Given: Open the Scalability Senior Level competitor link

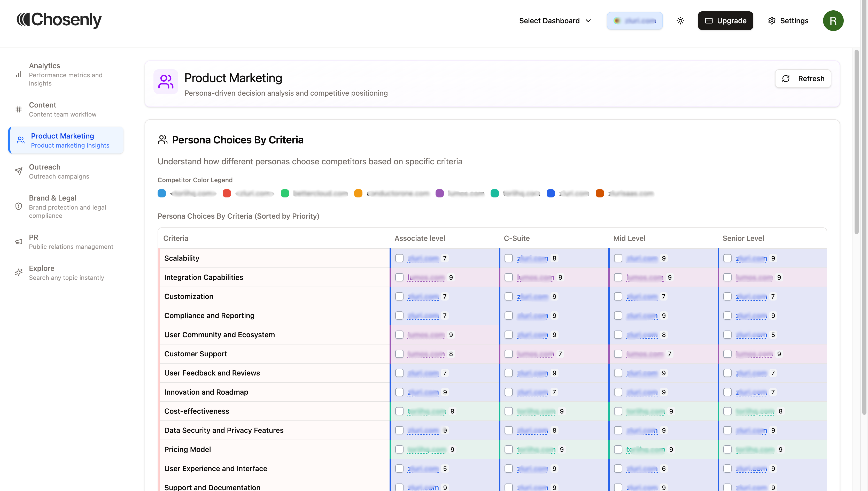Looking at the screenshot, I should [x=751, y=258].
